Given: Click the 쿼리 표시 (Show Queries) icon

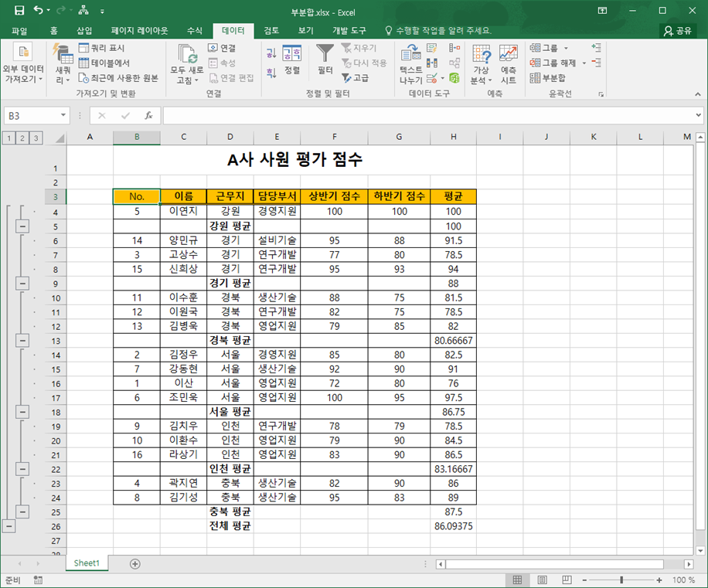Looking at the screenshot, I should 83,48.
